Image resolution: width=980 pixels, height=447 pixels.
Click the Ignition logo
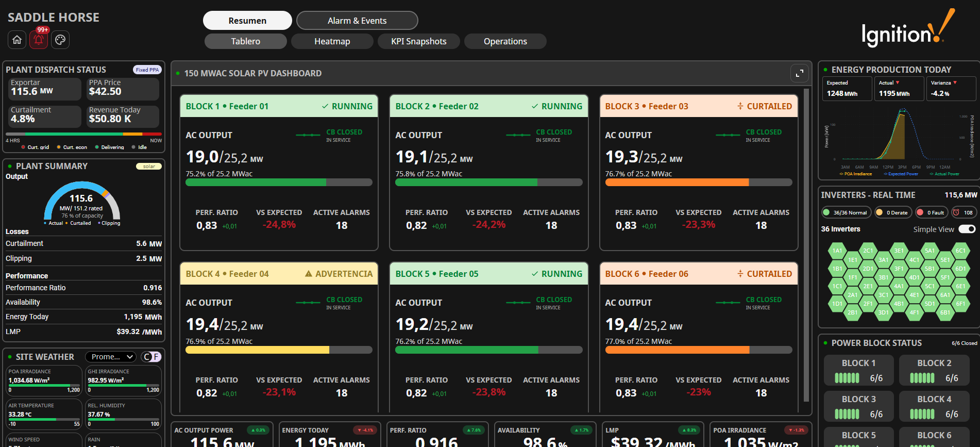pos(908,28)
